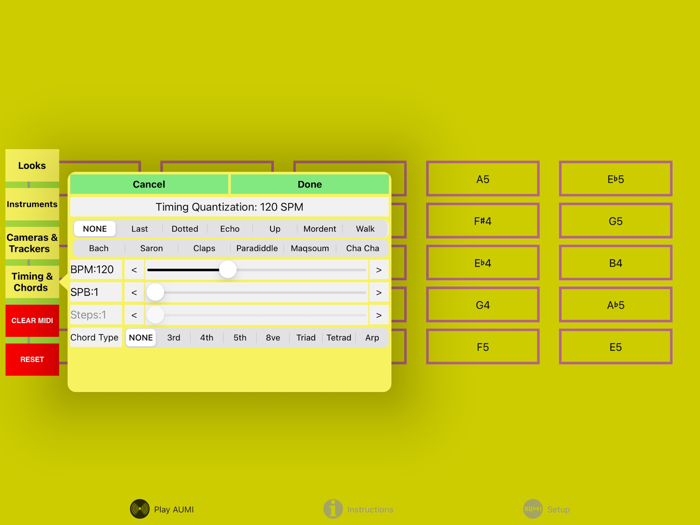Open the Looks settings tab
Viewport: 700px width, 525px height.
(x=32, y=166)
